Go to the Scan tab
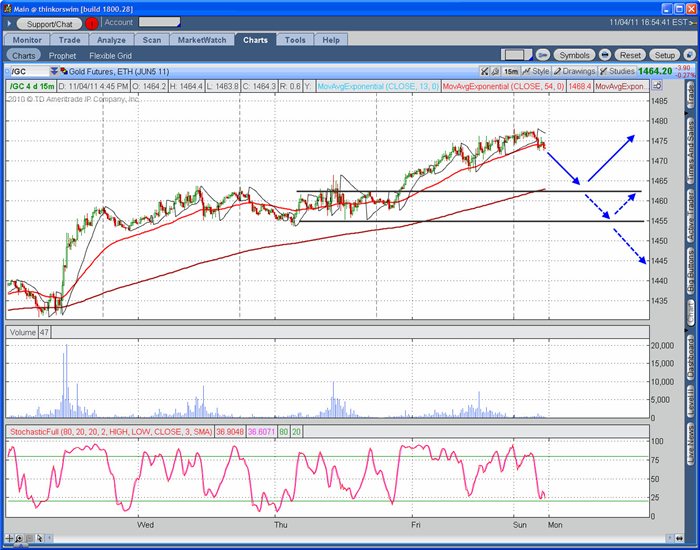 [152, 40]
